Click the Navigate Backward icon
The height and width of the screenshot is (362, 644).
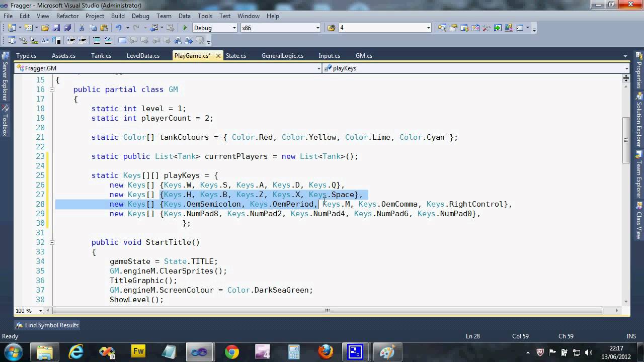[154, 28]
